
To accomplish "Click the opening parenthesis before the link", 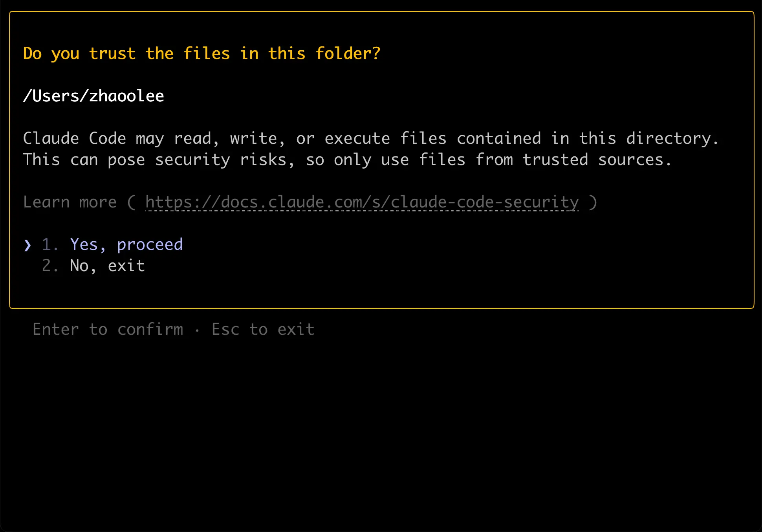I will 131,202.
